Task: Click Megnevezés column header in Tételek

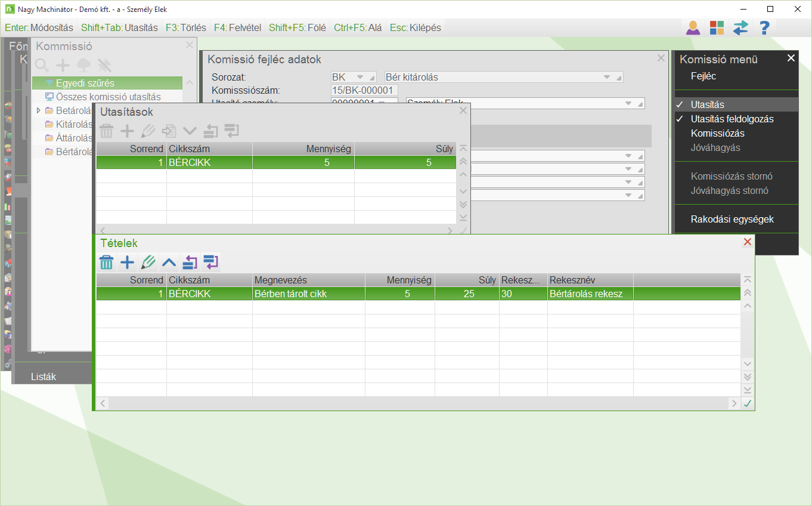Action: (309, 280)
